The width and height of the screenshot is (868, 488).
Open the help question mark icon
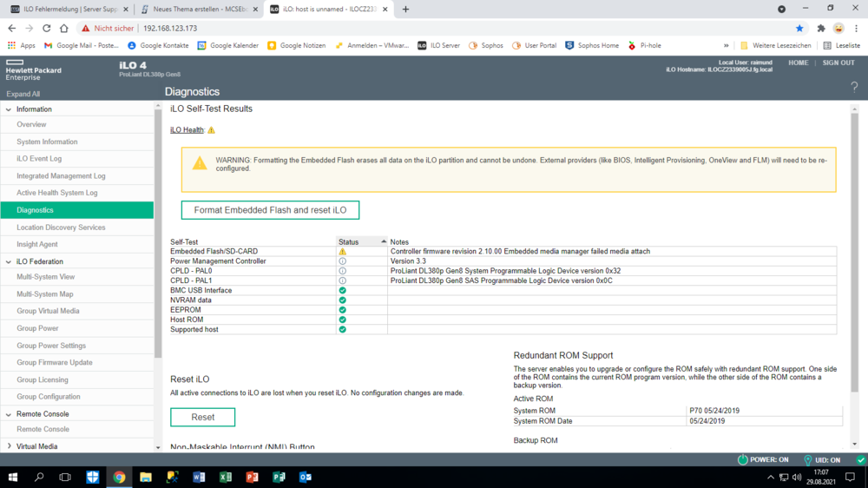coord(854,87)
